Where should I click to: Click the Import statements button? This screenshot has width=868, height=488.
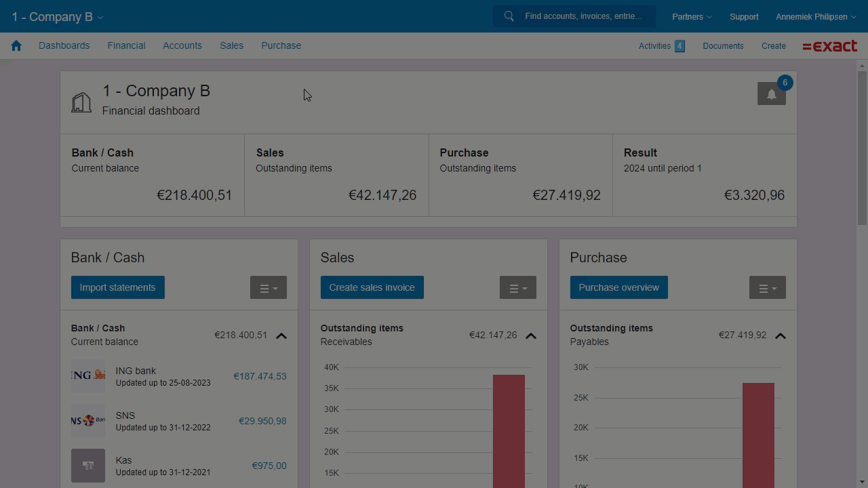point(117,287)
